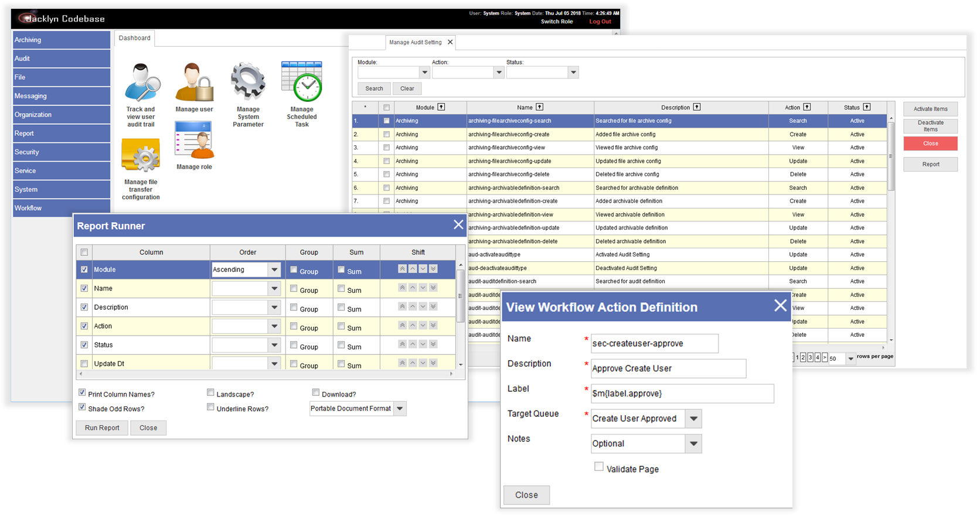Open Manage System Parameter gear icon
Screen dimensions: 980x516
point(248,82)
